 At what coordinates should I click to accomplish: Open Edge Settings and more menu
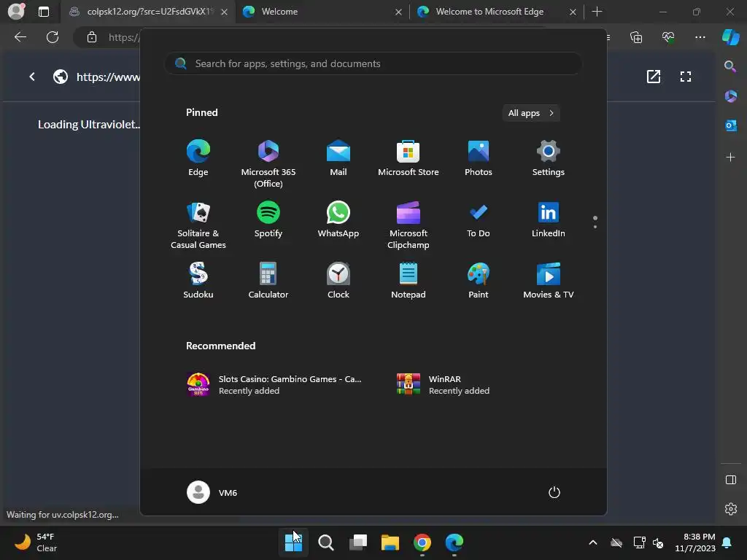tap(700, 37)
